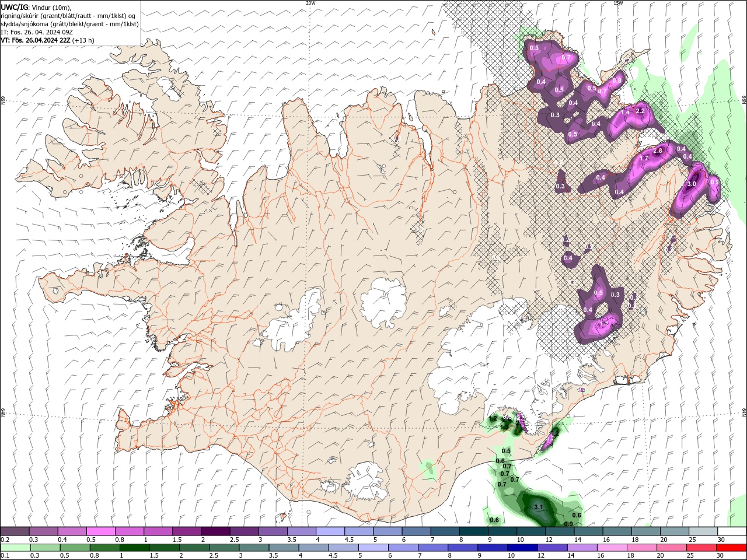Click the 1.7 snow value on the map
This screenshot has height=560, width=747.
coord(644,158)
